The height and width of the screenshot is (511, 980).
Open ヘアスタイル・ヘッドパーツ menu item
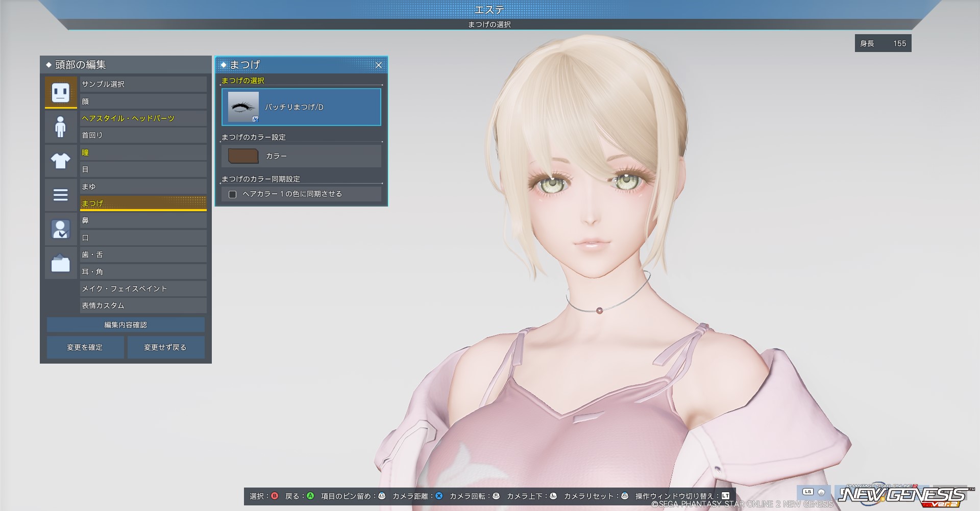click(x=143, y=118)
